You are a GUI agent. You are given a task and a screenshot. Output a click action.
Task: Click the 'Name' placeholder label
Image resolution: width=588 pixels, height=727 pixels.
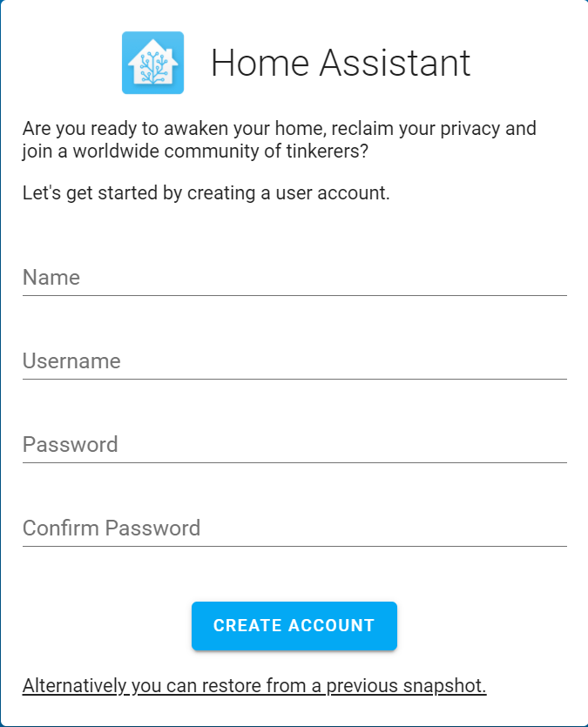pos(51,278)
